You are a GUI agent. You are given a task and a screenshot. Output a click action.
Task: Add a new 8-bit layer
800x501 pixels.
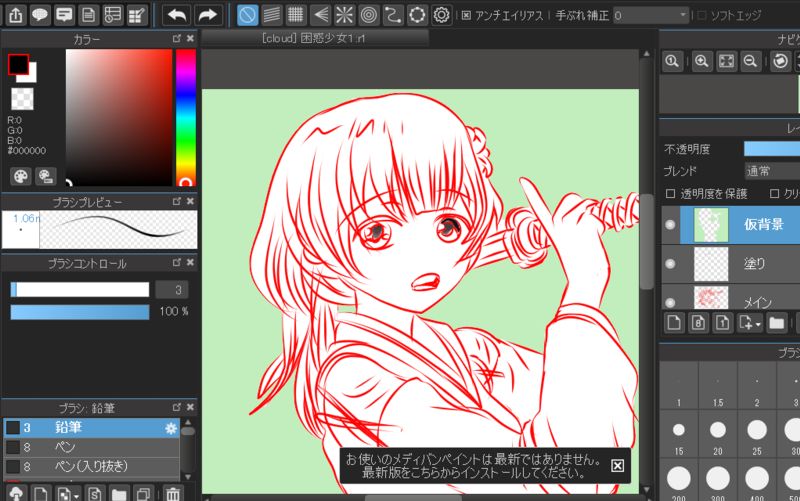point(698,323)
